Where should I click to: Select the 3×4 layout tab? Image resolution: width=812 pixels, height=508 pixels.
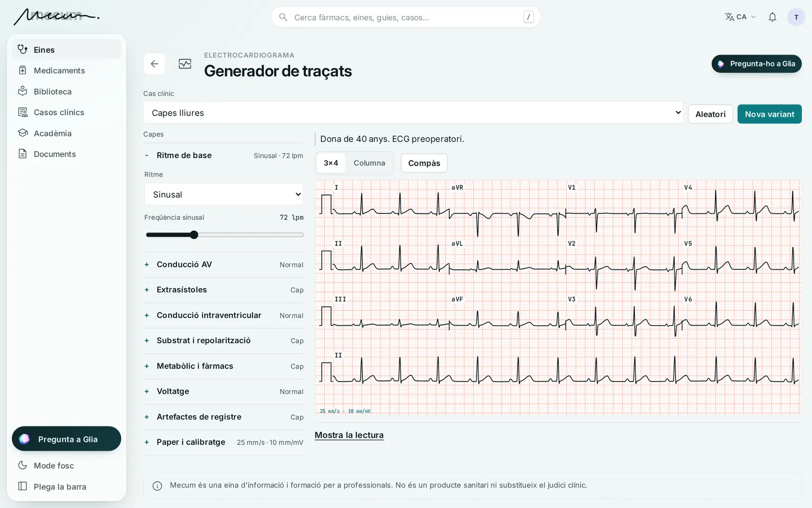(x=331, y=163)
